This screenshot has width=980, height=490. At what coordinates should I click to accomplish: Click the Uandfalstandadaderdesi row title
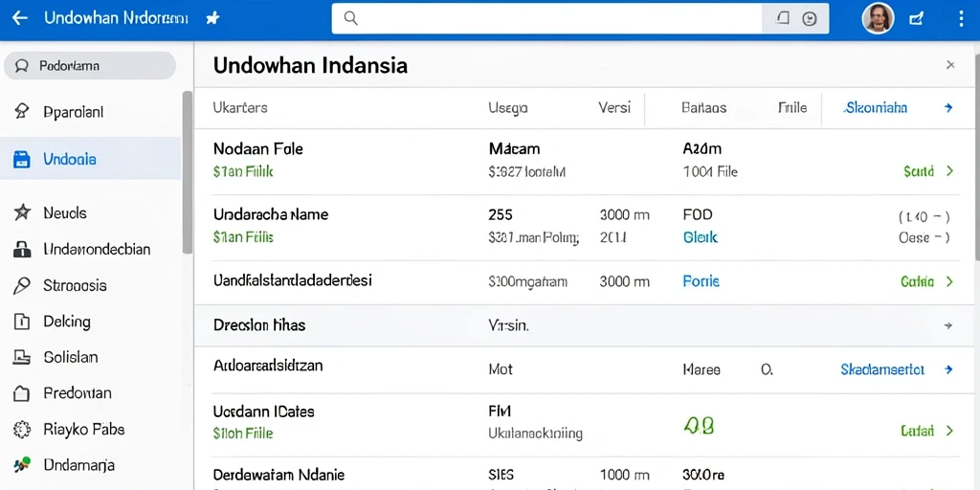point(293,280)
